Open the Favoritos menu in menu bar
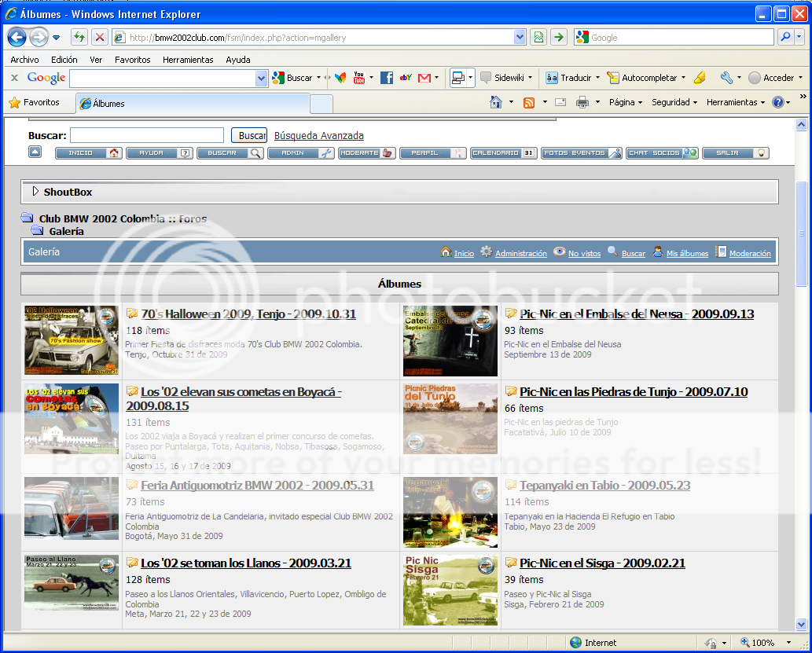 [132, 60]
